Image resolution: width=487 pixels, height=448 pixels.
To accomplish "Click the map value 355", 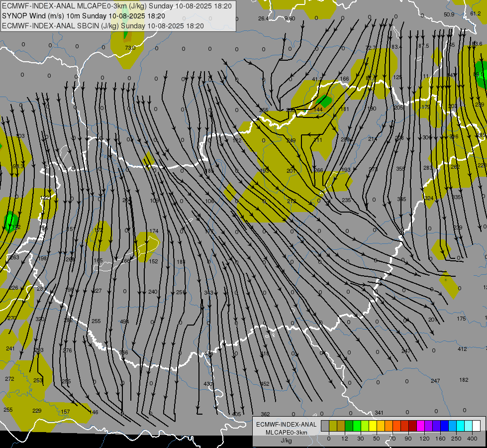I will click(400, 169).
